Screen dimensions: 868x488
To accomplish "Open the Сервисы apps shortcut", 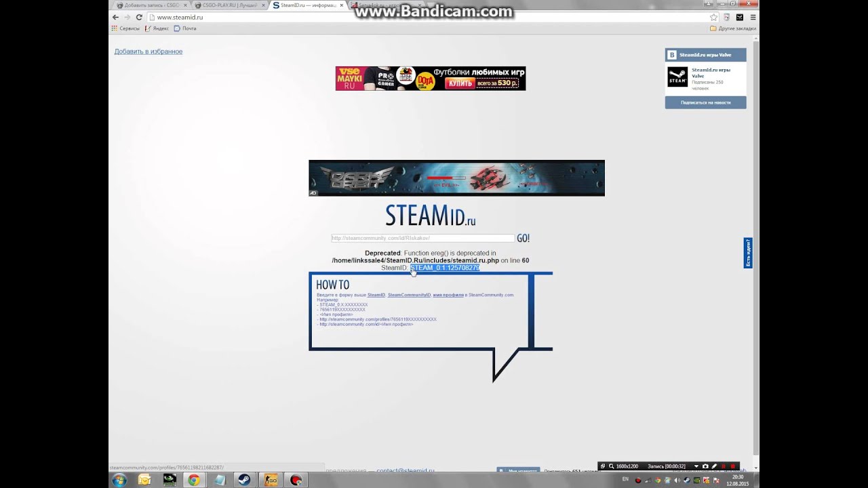I will point(125,28).
